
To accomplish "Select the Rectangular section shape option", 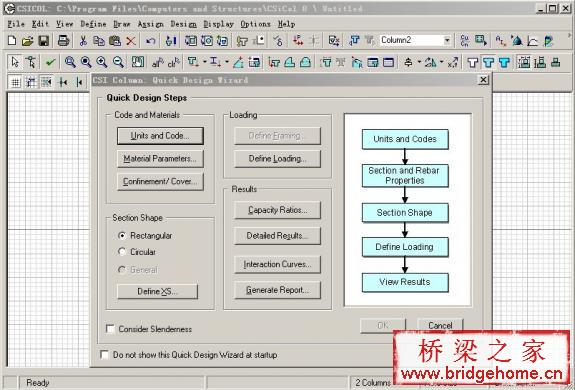I will click(122, 236).
